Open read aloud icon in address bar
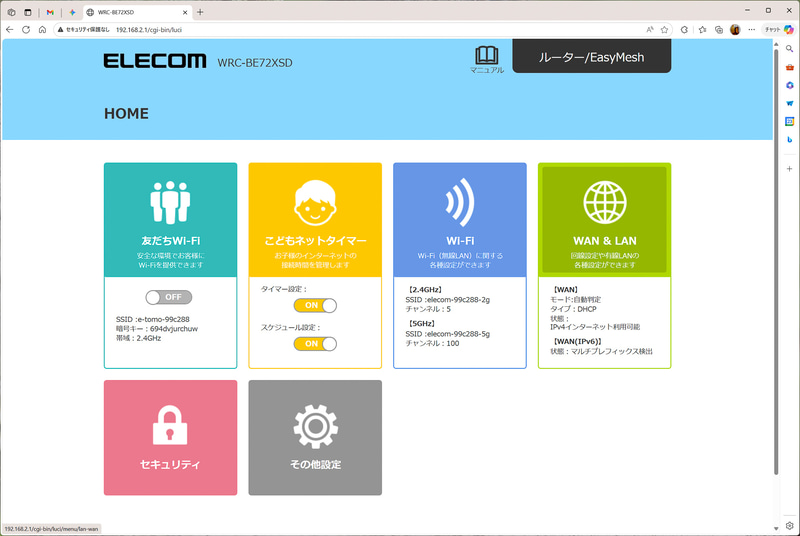 pos(649,30)
